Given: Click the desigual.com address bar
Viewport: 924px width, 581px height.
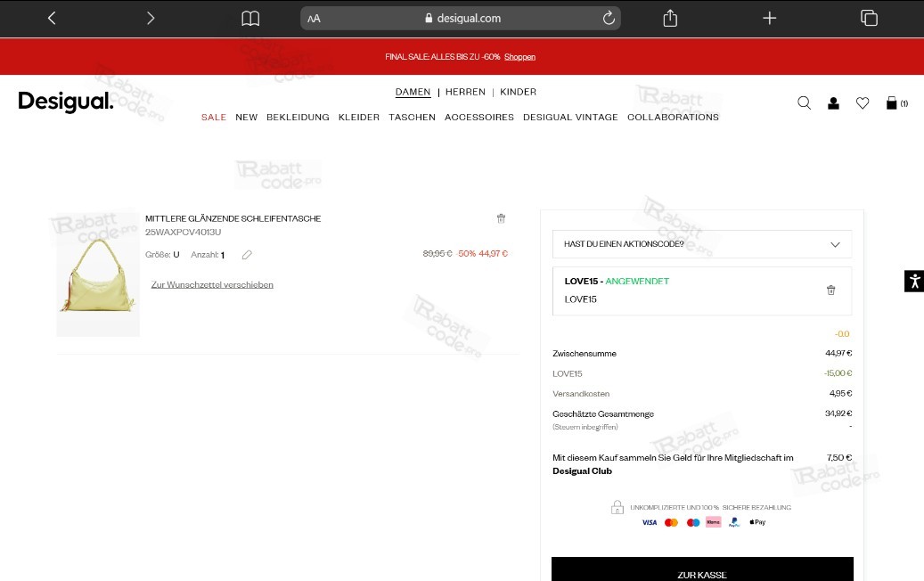Looking at the screenshot, I should (x=461, y=18).
